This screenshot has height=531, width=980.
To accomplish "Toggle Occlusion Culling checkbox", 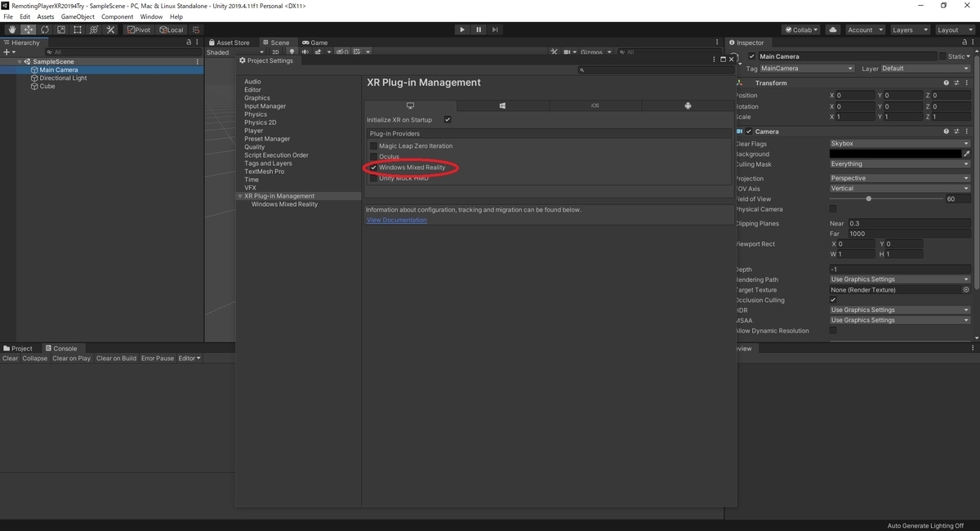I will pyautogui.click(x=833, y=300).
